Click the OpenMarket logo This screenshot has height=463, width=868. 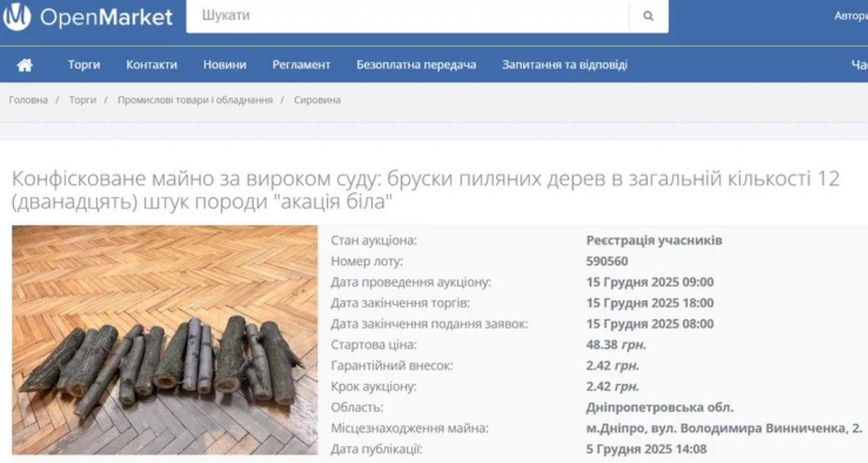[x=88, y=17]
